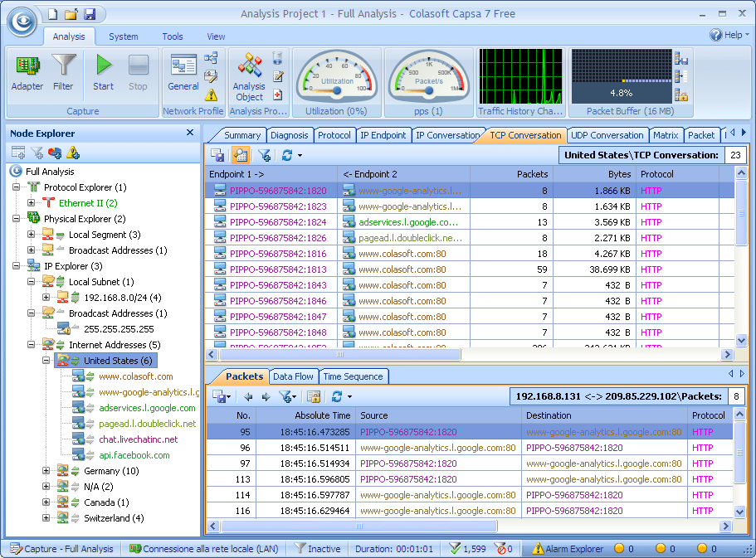Screen dimensions: 756x558
Task: Click the Save icon in title bar
Action: pyautogui.click(x=90, y=14)
